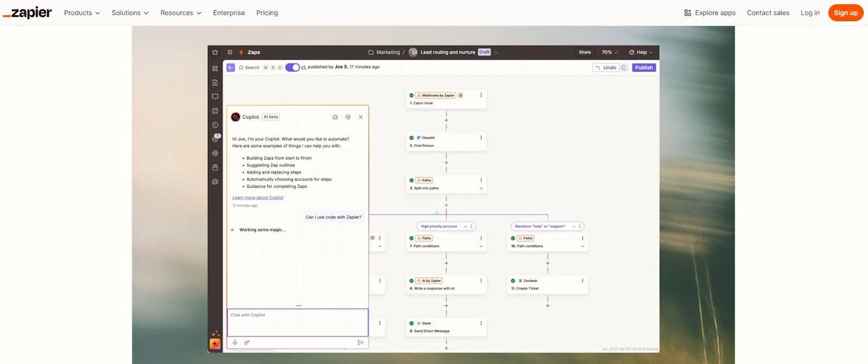The image size is (868, 364).
Task: Send the Copilot chat message arrow
Action: tap(360, 342)
